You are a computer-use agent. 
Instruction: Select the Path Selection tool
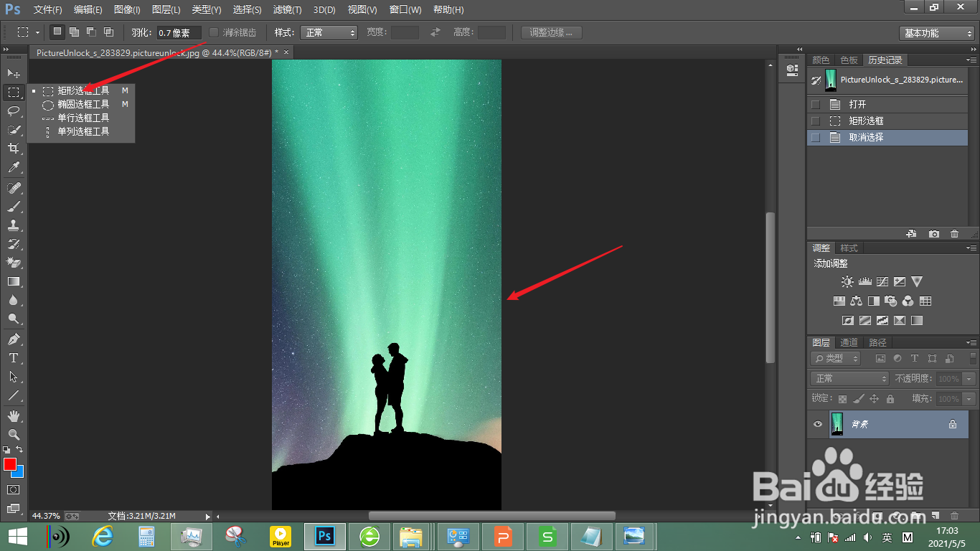pyautogui.click(x=14, y=376)
